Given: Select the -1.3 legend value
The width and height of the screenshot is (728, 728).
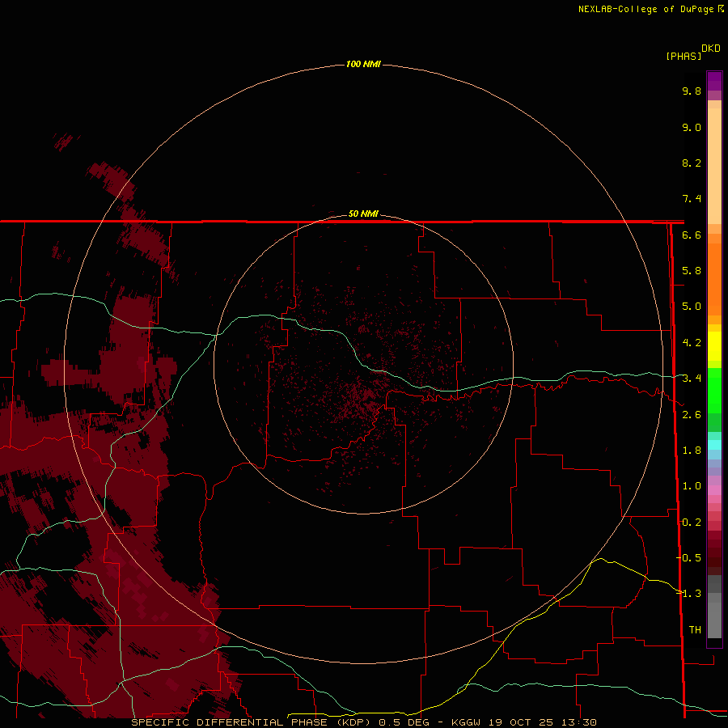Looking at the screenshot, I should point(689,594).
